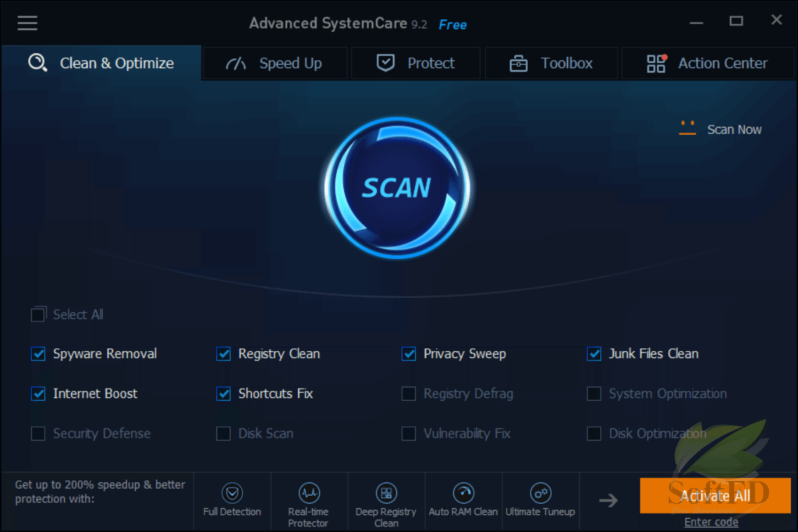Click shield icon on Protect tab
Image resolution: width=798 pixels, height=532 pixels.
coord(385,62)
